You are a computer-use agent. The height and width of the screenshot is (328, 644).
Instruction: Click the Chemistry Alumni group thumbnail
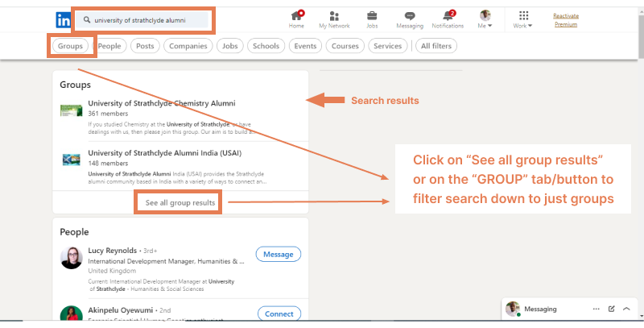coord(71,110)
